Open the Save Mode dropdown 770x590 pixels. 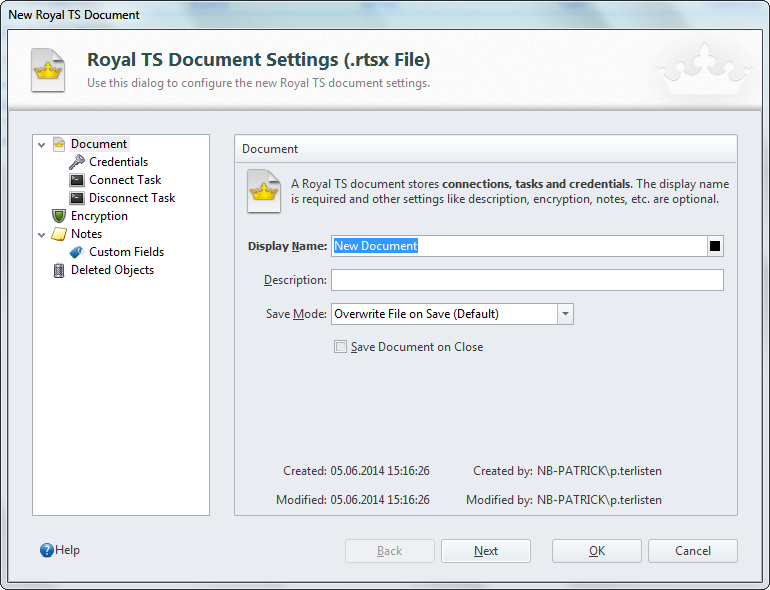click(565, 314)
